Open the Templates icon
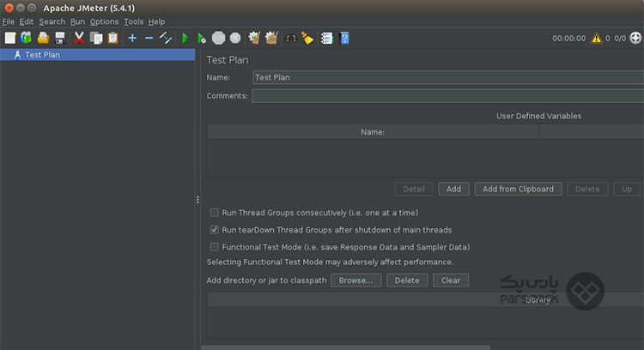 tap(27, 38)
